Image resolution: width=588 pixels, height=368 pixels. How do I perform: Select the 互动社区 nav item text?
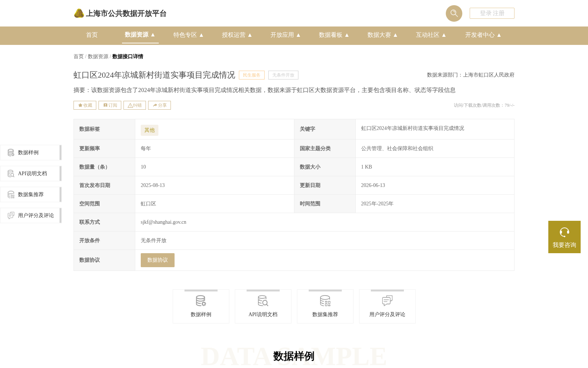coord(428,35)
